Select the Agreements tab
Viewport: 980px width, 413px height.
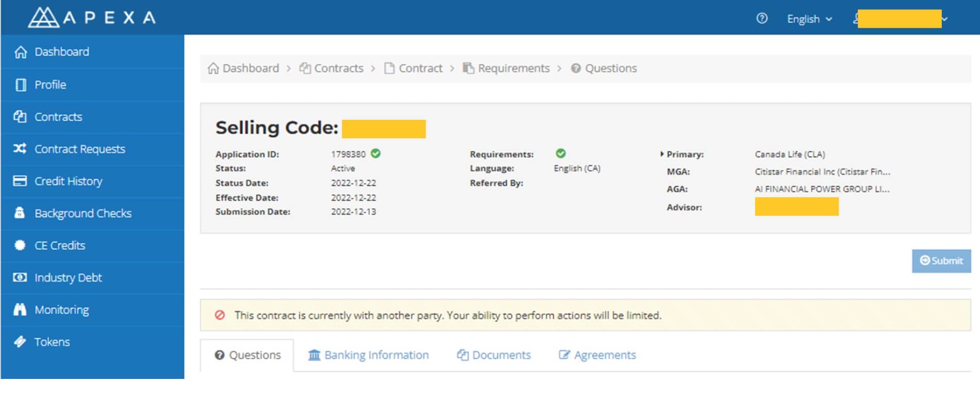click(597, 355)
